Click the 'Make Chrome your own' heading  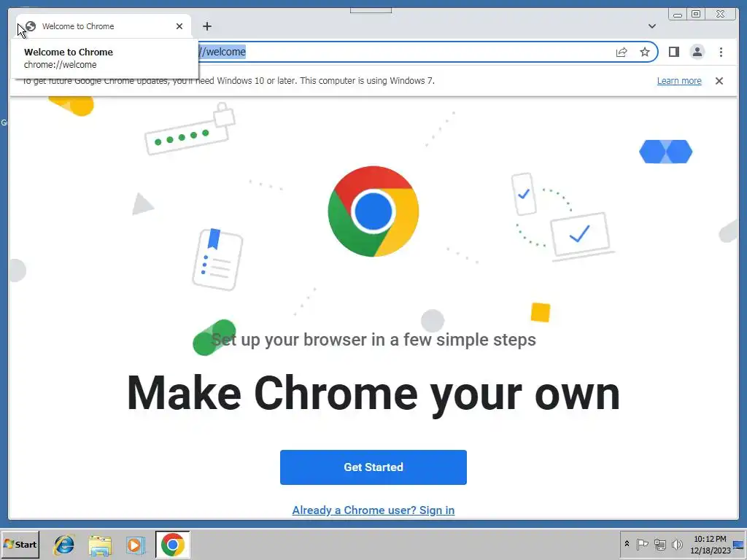tap(373, 394)
